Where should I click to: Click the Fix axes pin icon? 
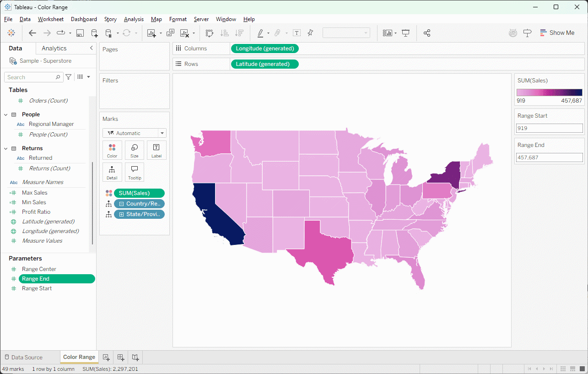coord(311,33)
